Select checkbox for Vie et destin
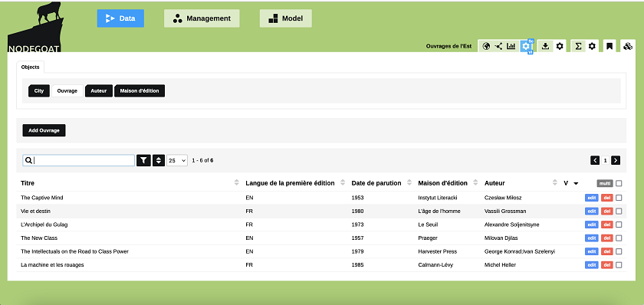This screenshot has height=305, width=644. click(x=619, y=212)
